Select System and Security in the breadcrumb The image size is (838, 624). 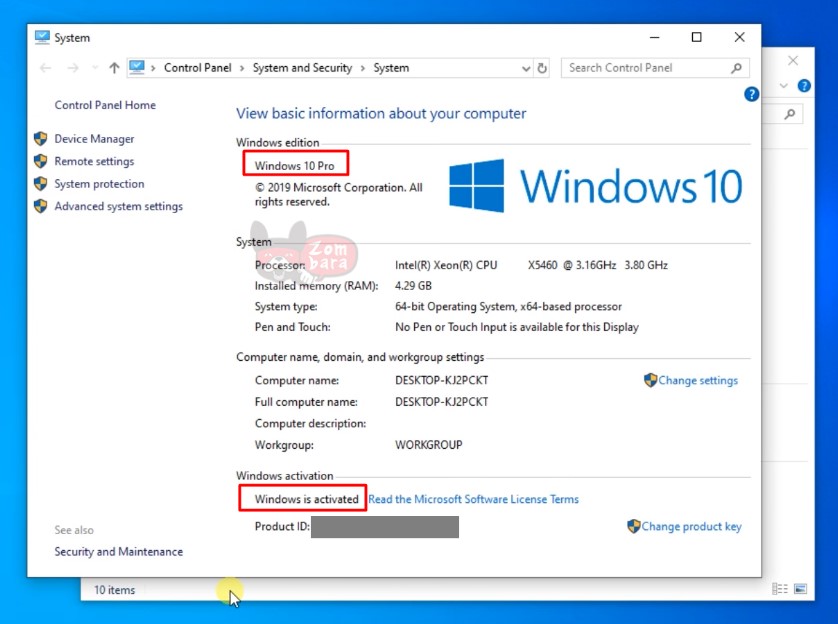click(302, 68)
